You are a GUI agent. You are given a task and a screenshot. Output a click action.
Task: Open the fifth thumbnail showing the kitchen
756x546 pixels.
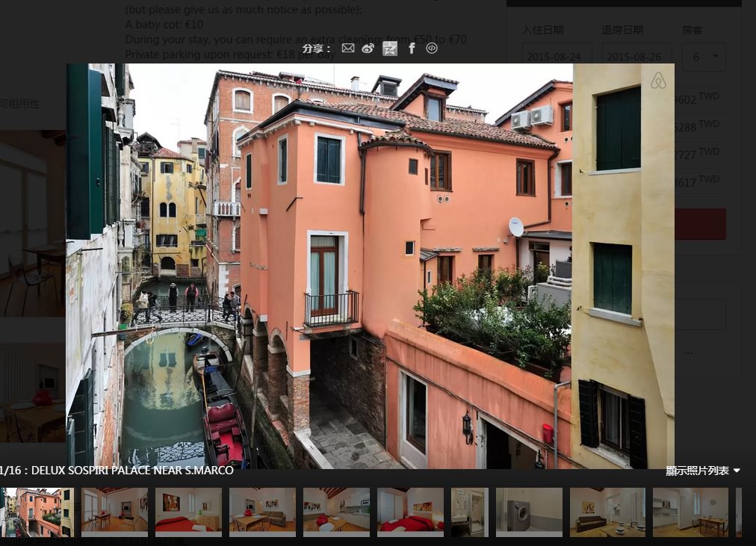pos(336,512)
